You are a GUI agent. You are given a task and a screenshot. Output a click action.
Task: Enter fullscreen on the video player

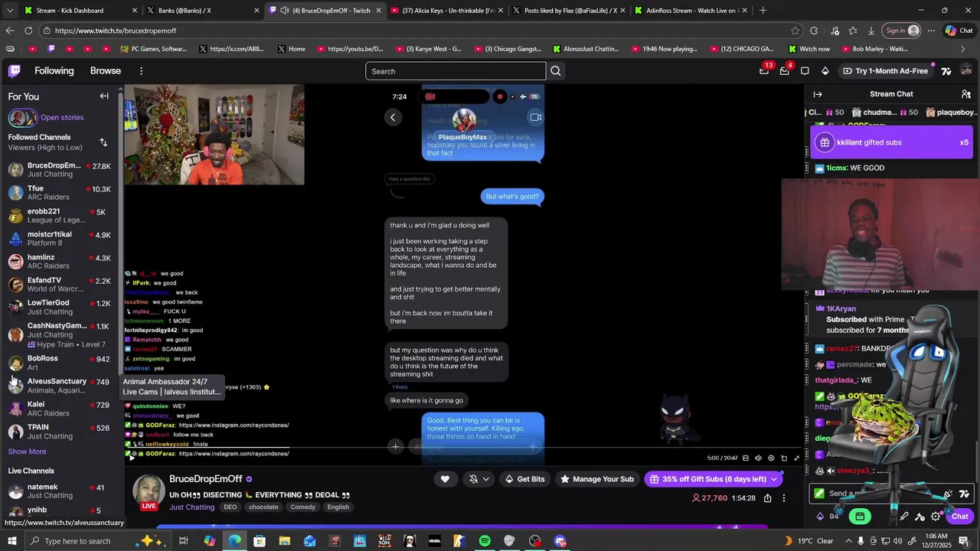coord(796,458)
